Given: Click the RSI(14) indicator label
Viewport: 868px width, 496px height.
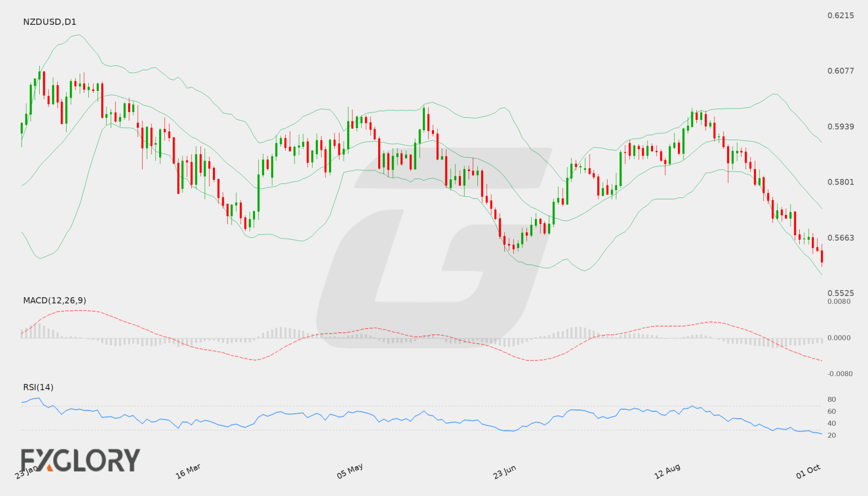Looking at the screenshot, I should pos(38,387).
